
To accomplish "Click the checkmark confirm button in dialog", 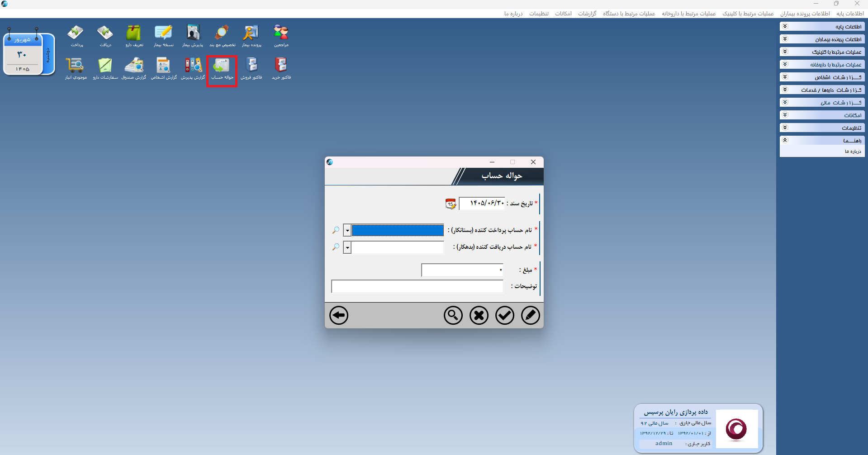I will tap(504, 315).
